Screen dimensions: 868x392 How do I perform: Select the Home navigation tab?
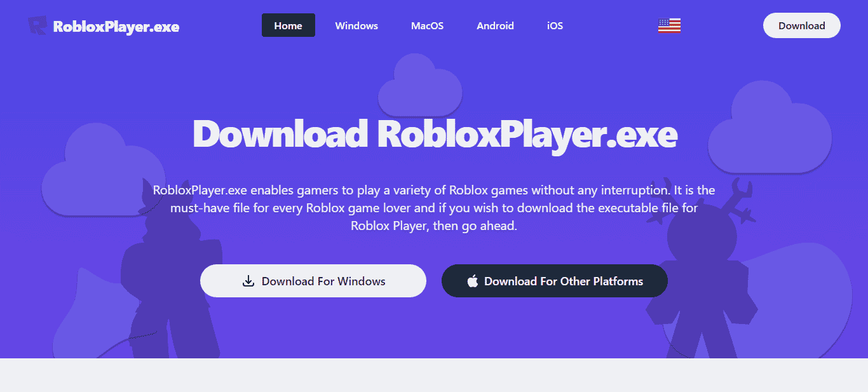tap(288, 26)
